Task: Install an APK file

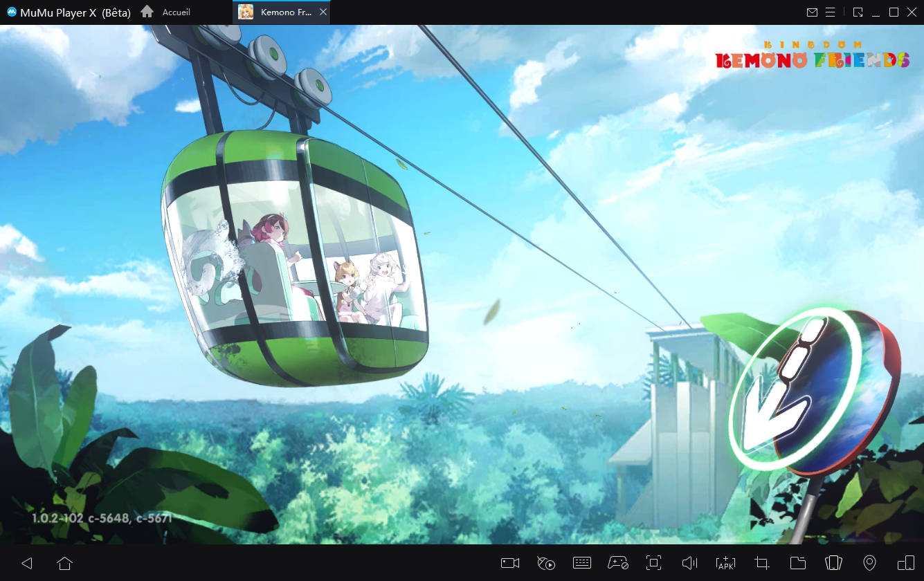Action: pyautogui.click(x=725, y=563)
